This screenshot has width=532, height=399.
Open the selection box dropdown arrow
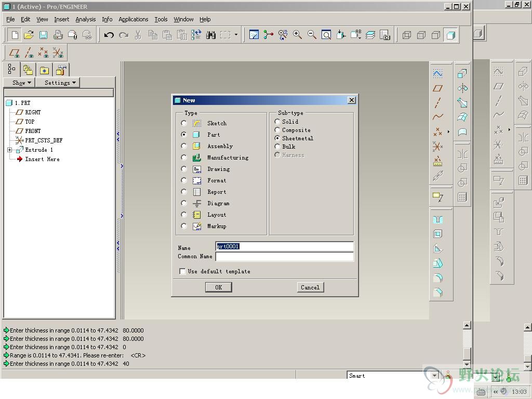click(236, 35)
